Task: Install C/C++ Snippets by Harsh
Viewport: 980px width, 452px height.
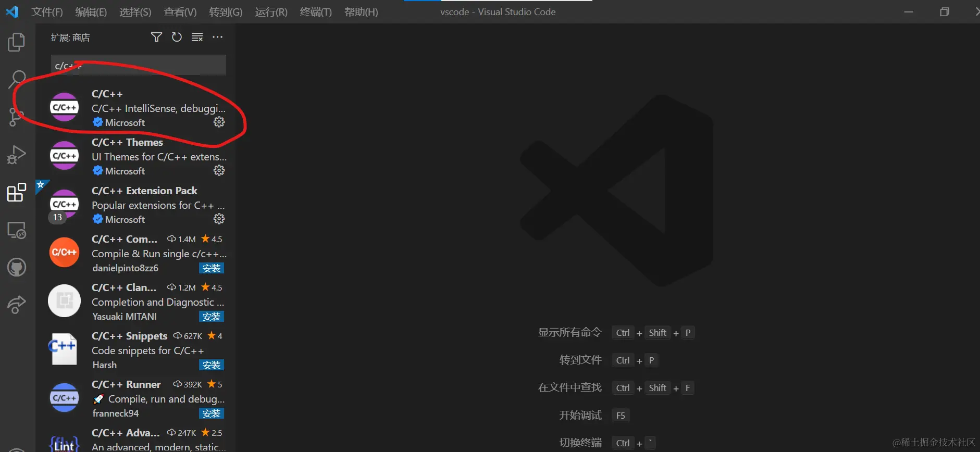Action: tap(212, 365)
